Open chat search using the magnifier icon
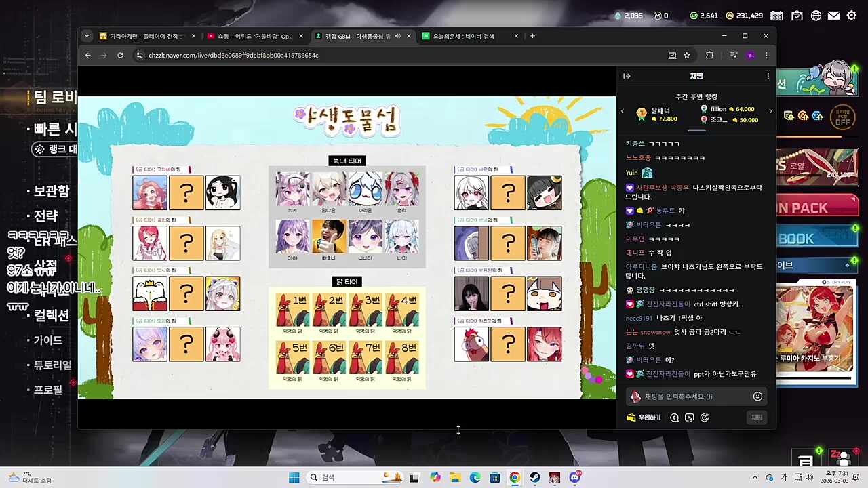Image resolution: width=868 pixels, height=488 pixels. pos(674,418)
